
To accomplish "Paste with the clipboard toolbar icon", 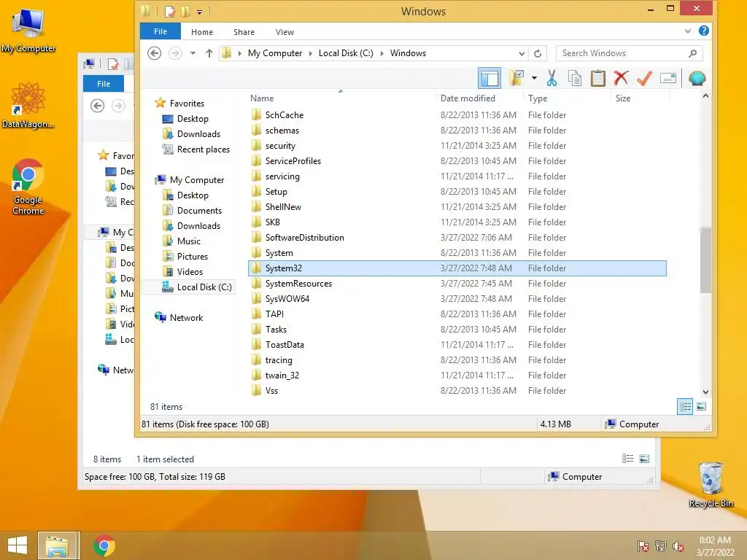I will (x=598, y=78).
